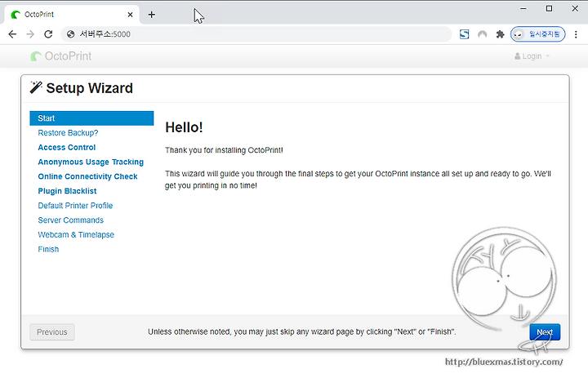Click the gray arch extension icon
This screenshot has height=378, width=588.
[x=483, y=34]
